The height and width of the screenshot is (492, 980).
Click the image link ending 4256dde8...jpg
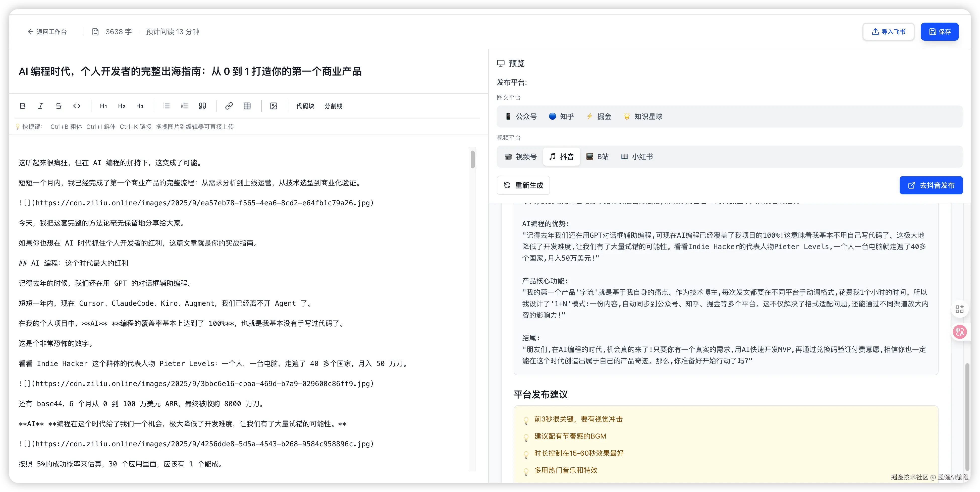pos(196,444)
